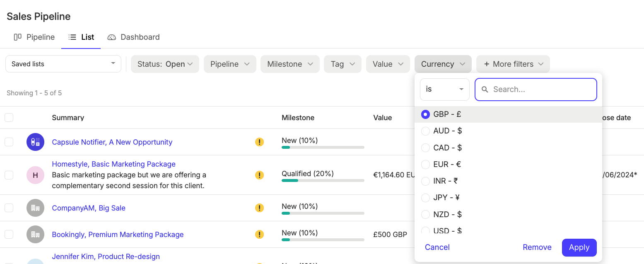Select the GBP - £ currency option
644x264 pixels.
508,114
